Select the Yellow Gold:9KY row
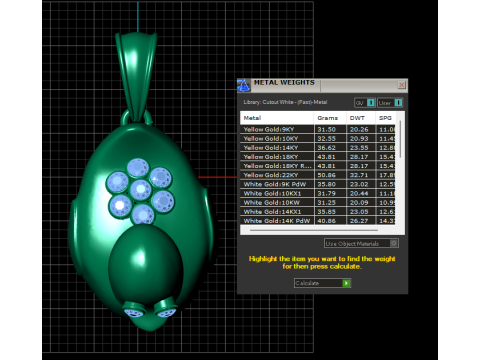Screen dimensions: 480x360 point(318,129)
